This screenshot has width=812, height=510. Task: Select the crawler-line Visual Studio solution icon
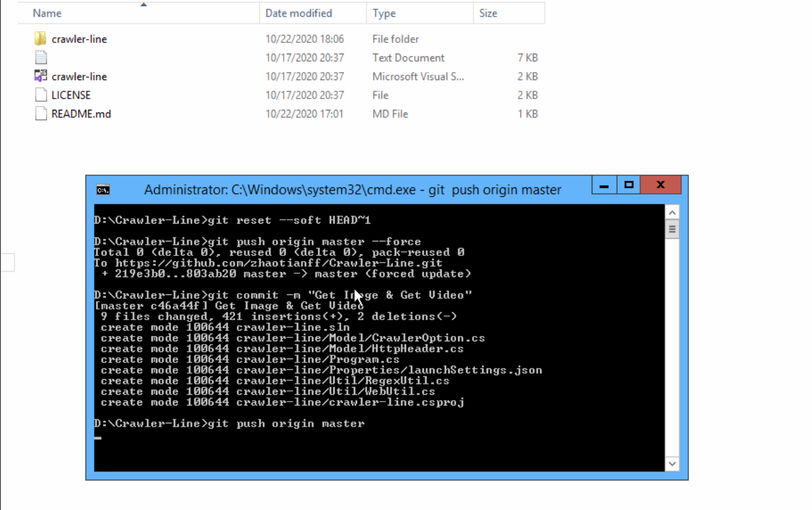tap(41, 76)
